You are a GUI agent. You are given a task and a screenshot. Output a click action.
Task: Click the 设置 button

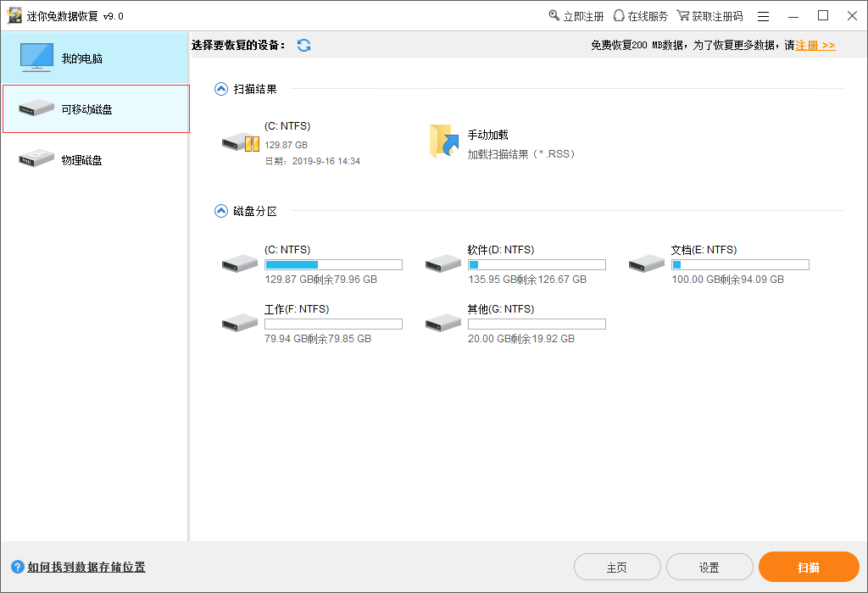pyautogui.click(x=709, y=567)
